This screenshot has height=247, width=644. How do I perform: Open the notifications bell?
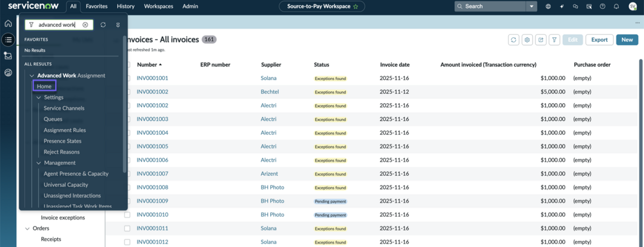tap(616, 7)
